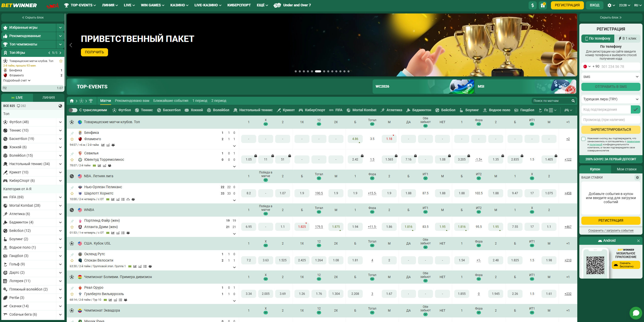Click the ВХОД login button
This screenshot has height=322, width=644.
594,5
